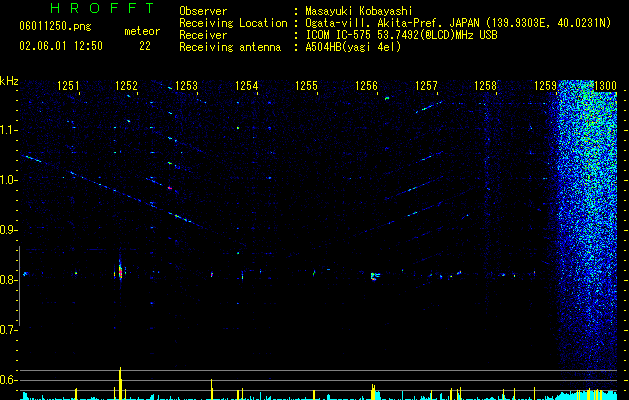This screenshot has width=629, height=400.
Task: Click Ogata-vill. Akita-Pref. JAPAN location text
Action: (458, 23)
